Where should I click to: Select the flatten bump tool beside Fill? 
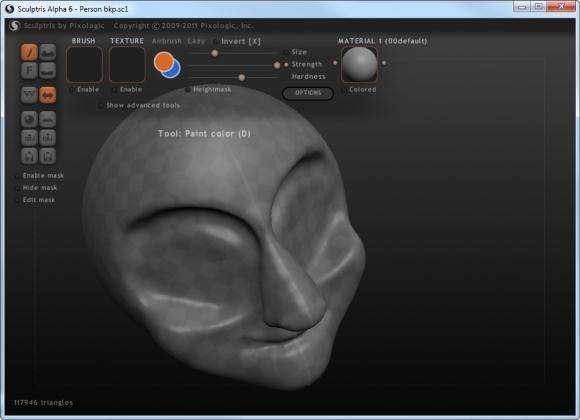click(47, 70)
